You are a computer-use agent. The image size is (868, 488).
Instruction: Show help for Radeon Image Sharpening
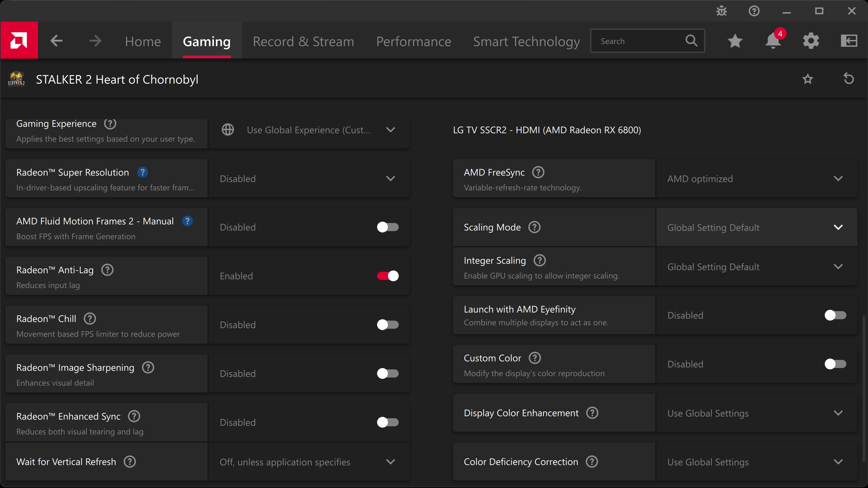pyautogui.click(x=148, y=367)
